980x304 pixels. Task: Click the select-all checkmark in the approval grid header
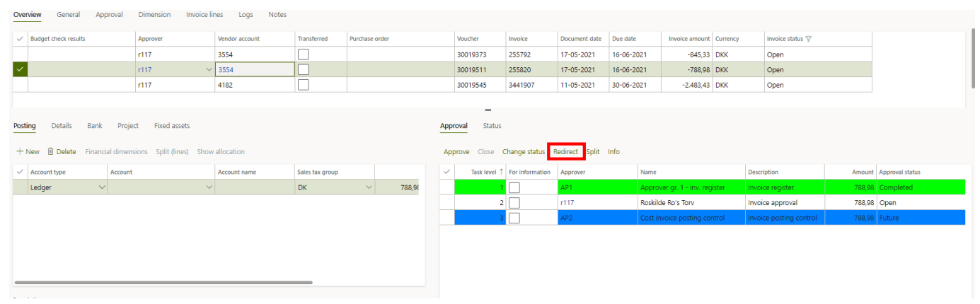(x=446, y=172)
